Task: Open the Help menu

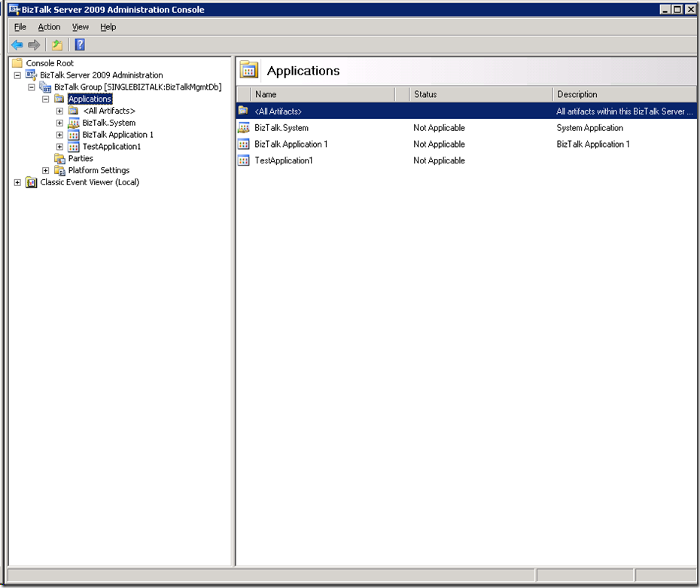Action: point(108,27)
